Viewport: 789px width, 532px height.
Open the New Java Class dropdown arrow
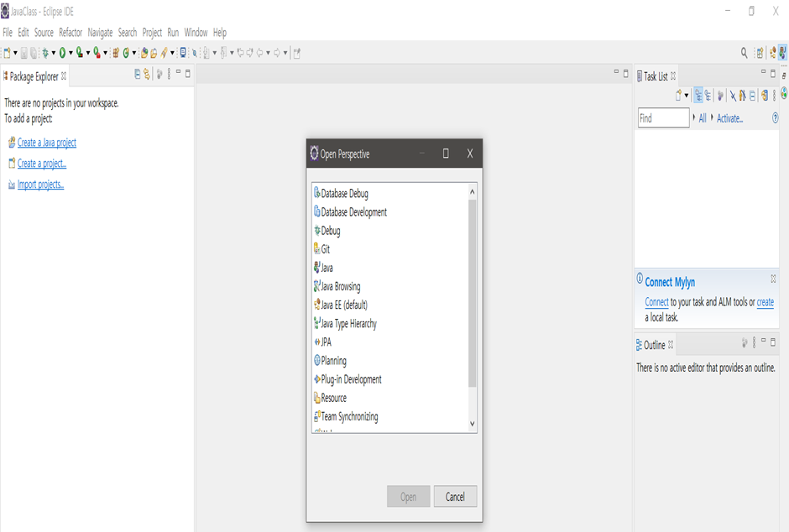[133, 53]
